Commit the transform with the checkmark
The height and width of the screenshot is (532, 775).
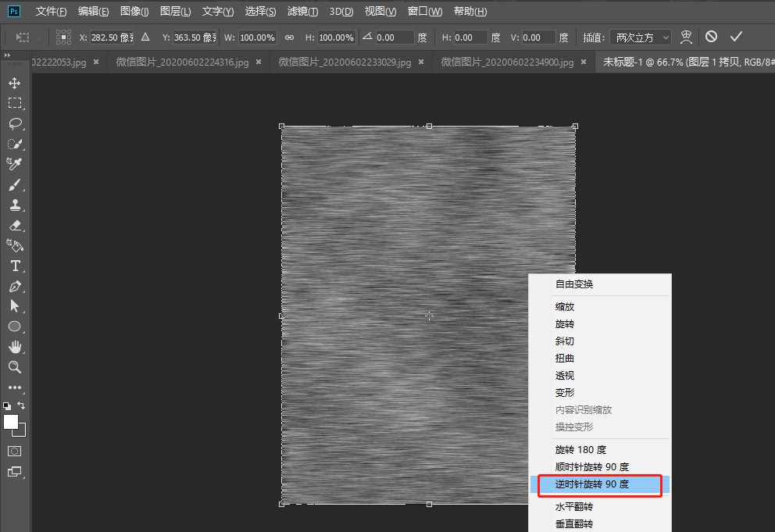tap(735, 36)
